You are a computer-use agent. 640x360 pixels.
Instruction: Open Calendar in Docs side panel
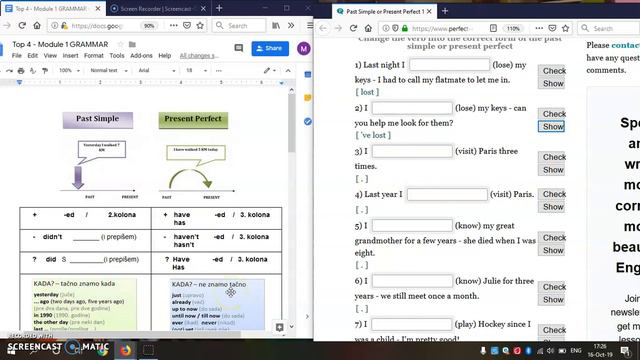(308, 75)
